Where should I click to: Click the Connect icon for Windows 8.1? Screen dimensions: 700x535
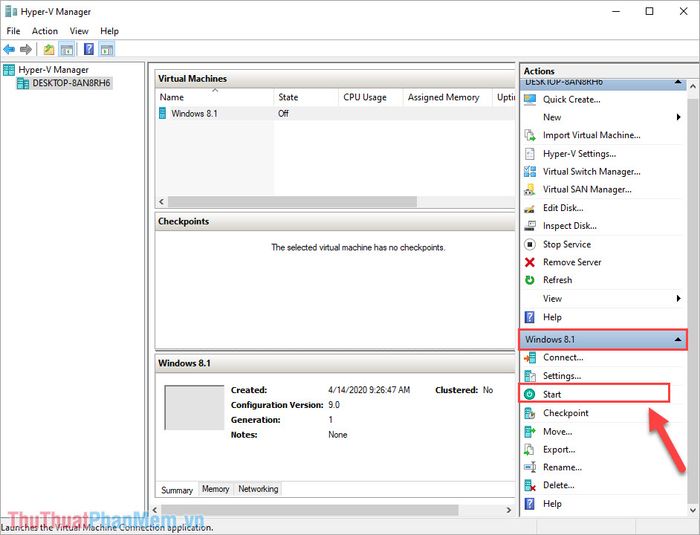pos(530,357)
